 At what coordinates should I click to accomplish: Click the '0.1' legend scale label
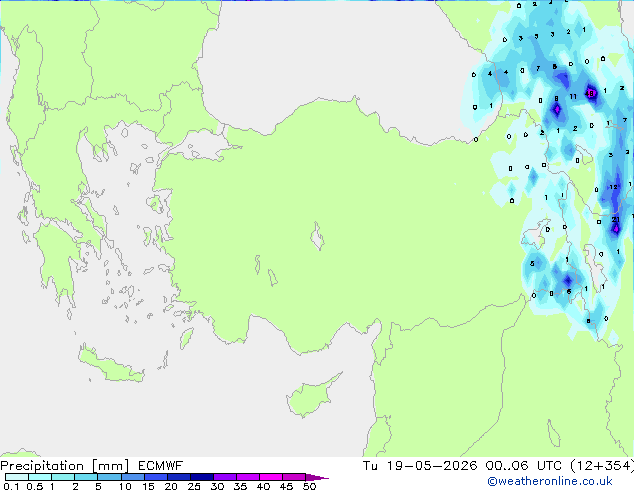coord(11,486)
